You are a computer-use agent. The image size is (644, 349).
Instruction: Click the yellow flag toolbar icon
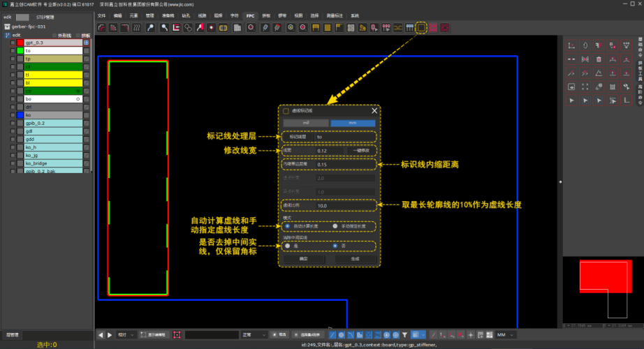[339, 28]
